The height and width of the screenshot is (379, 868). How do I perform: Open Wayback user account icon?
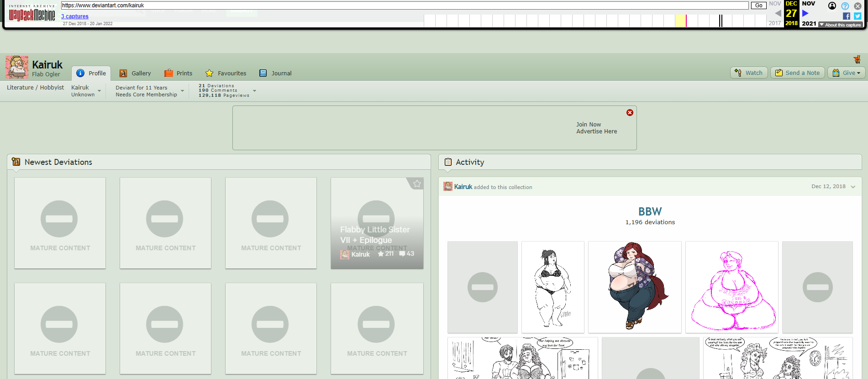click(832, 6)
